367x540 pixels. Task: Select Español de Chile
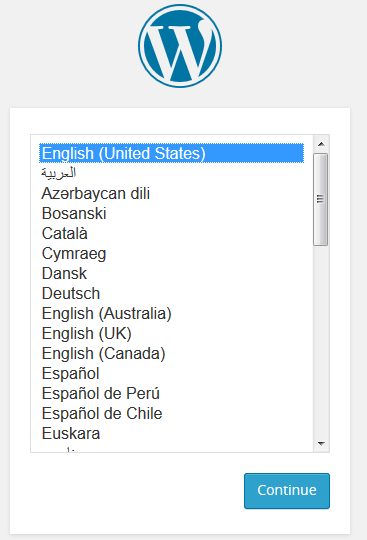pos(171,413)
